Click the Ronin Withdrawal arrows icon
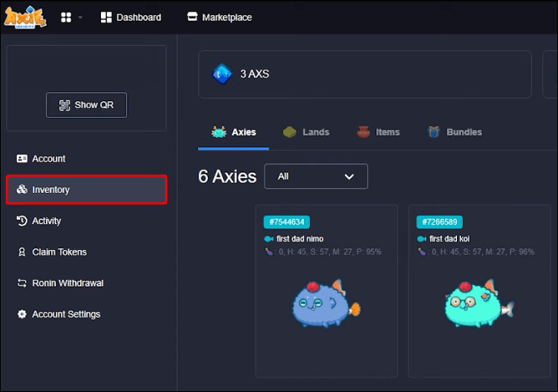The height and width of the screenshot is (392, 558). (22, 283)
